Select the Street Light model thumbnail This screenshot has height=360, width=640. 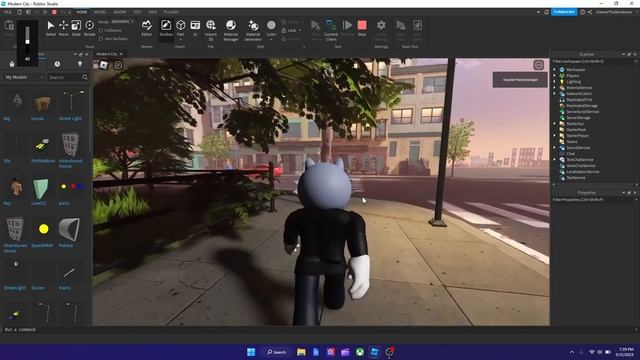pos(71,104)
